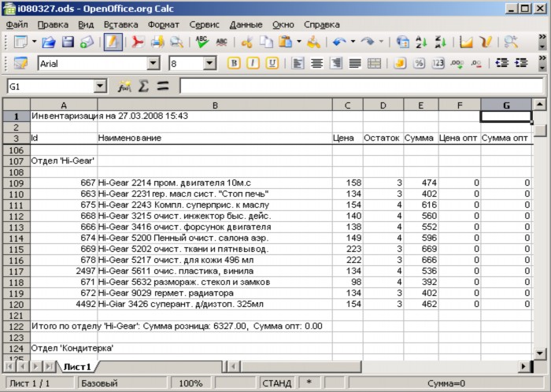Decrease indent icon

click(x=502, y=64)
